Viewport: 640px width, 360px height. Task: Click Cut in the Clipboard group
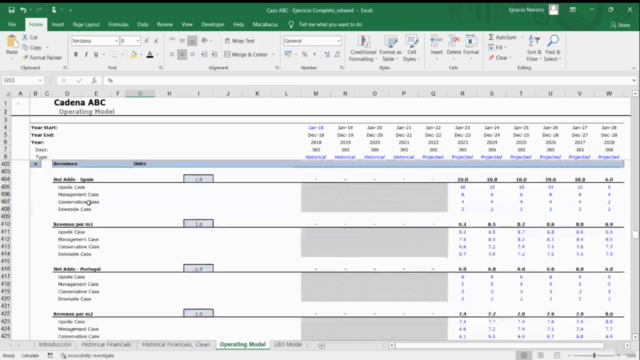[30, 37]
